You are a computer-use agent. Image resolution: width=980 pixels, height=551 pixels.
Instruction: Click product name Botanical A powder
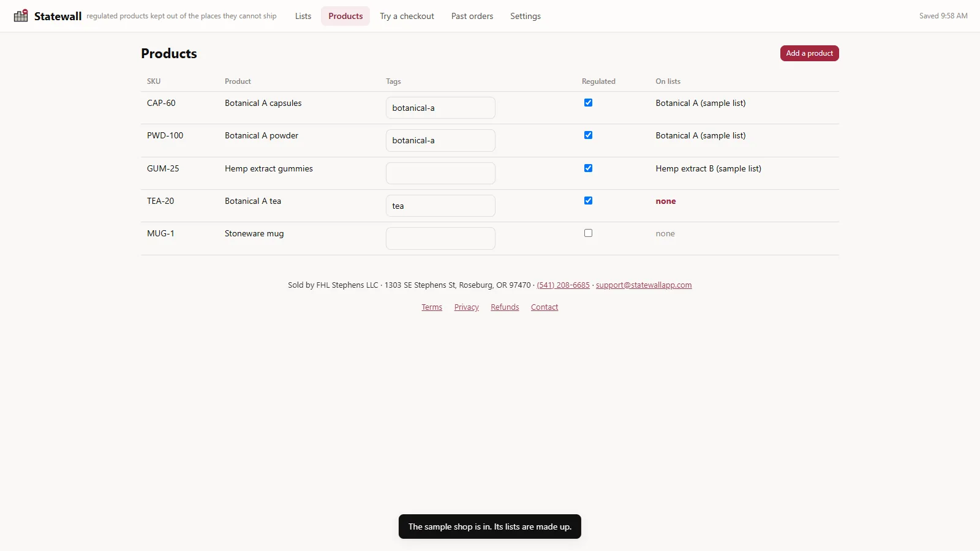pos(262,135)
